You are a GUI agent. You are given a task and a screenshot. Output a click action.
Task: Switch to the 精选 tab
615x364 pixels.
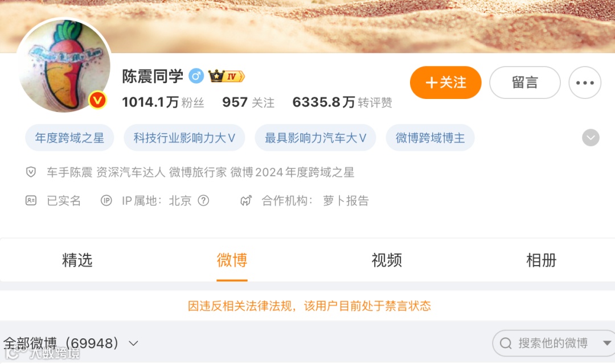77,260
